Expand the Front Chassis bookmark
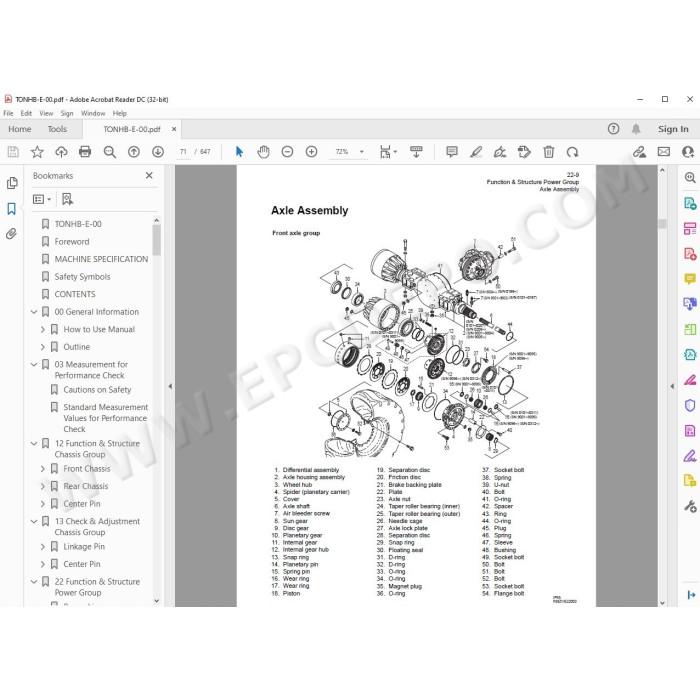The width and height of the screenshot is (700, 700). [x=43, y=469]
